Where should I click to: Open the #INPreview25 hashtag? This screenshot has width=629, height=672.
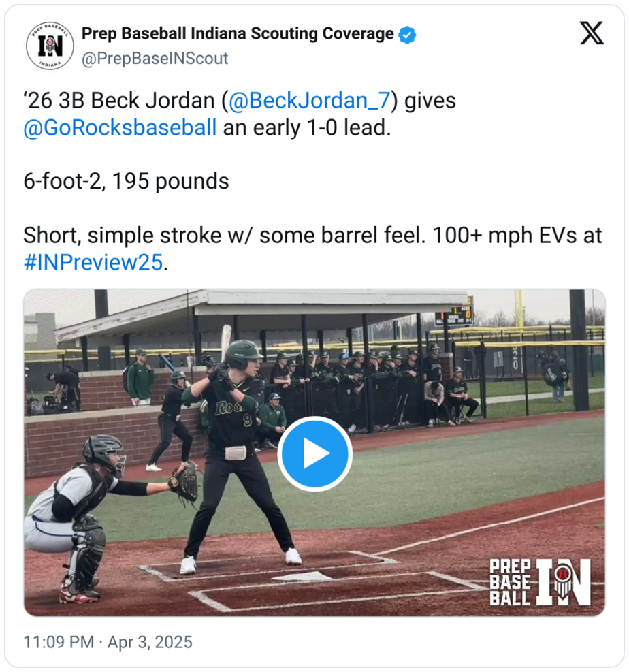(93, 263)
